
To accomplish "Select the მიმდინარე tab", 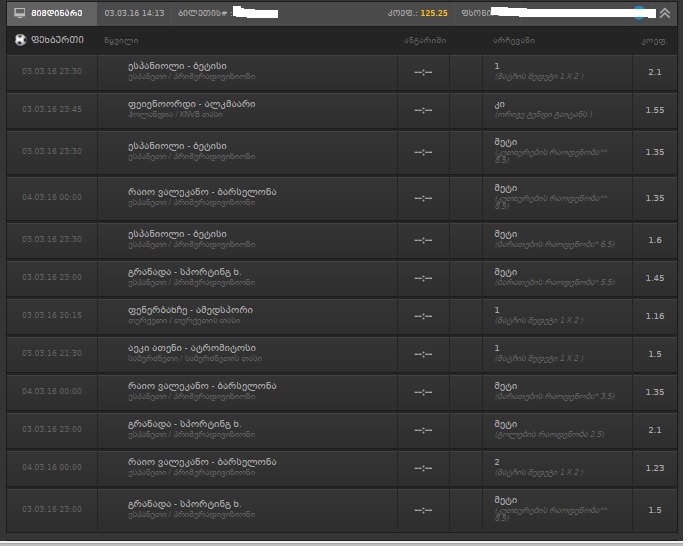I will pos(52,13).
